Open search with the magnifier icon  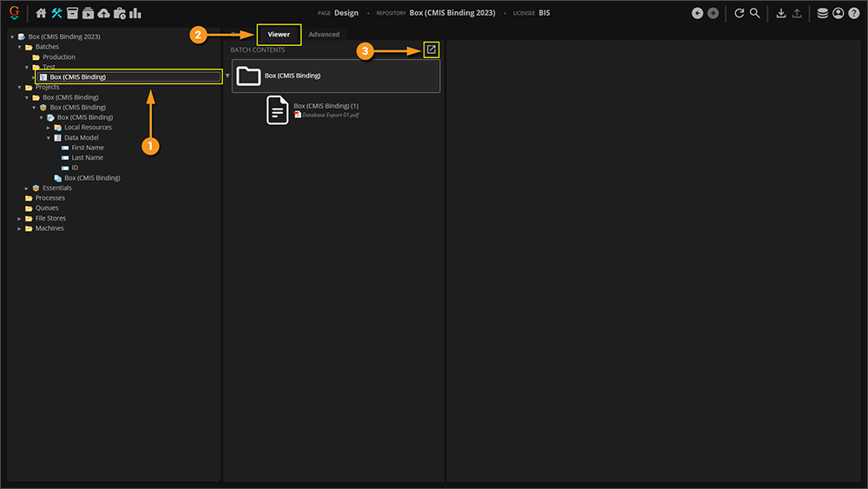pyautogui.click(x=754, y=13)
